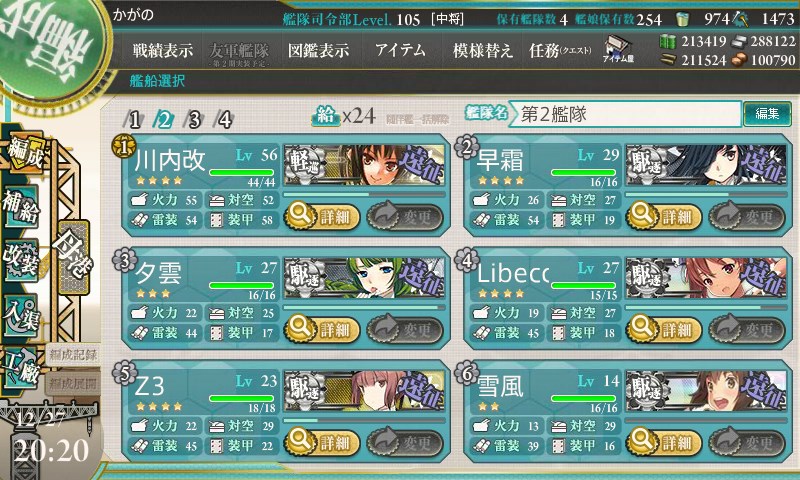Open 任務 quest menu
This screenshot has width=800, height=480.
click(x=560, y=50)
